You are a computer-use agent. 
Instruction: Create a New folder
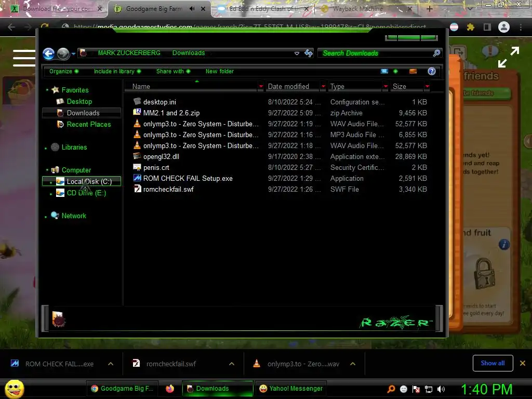coord(220,71)
